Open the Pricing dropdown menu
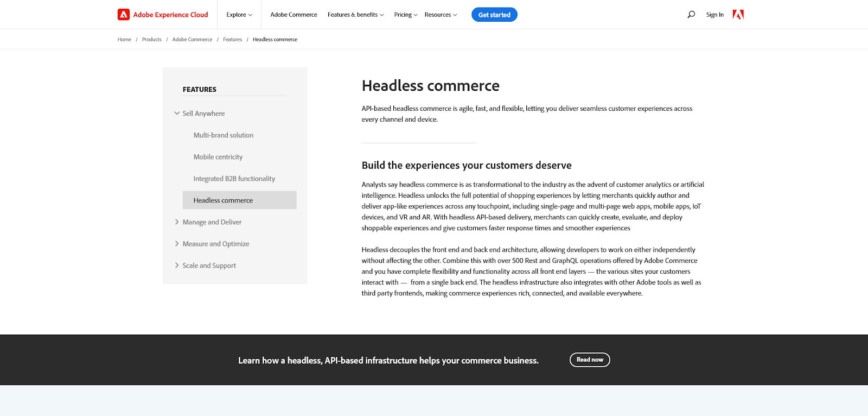Screen dimensions: 868x416 [x=406, y=15]
